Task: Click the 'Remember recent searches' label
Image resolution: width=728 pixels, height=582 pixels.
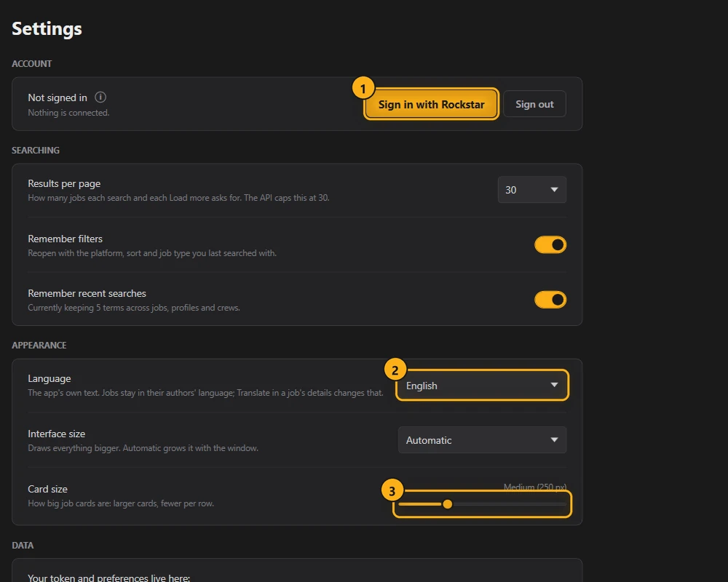Action: point(87,294)
